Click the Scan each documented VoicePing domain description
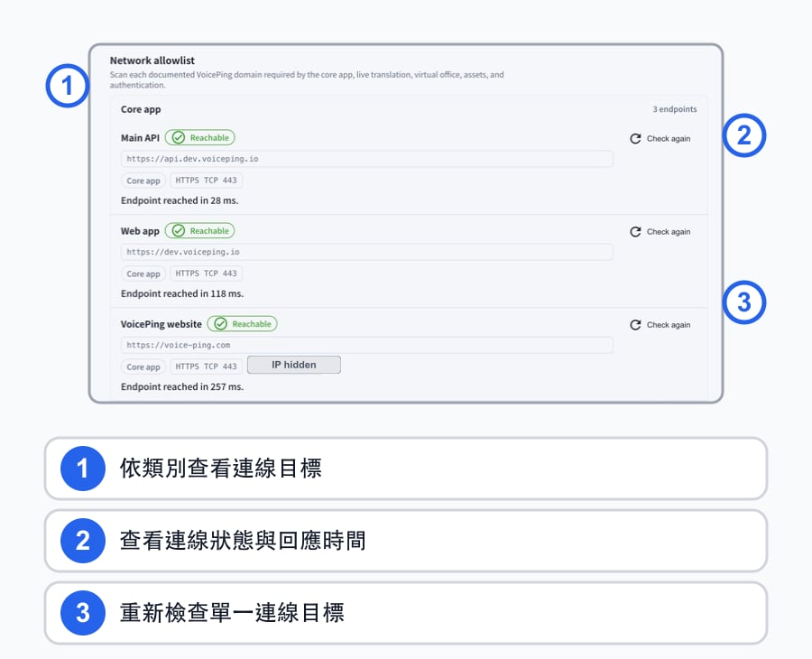 pos(307,79)
